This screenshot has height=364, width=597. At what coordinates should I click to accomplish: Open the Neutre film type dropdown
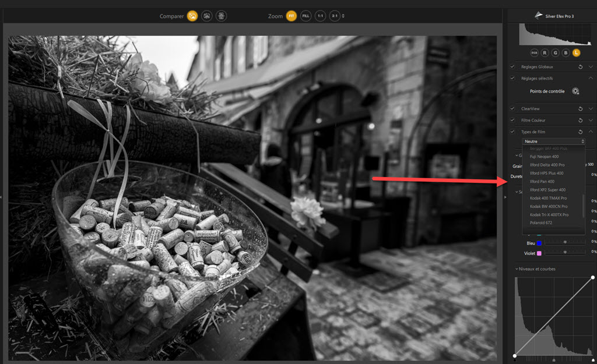point(554,142)
